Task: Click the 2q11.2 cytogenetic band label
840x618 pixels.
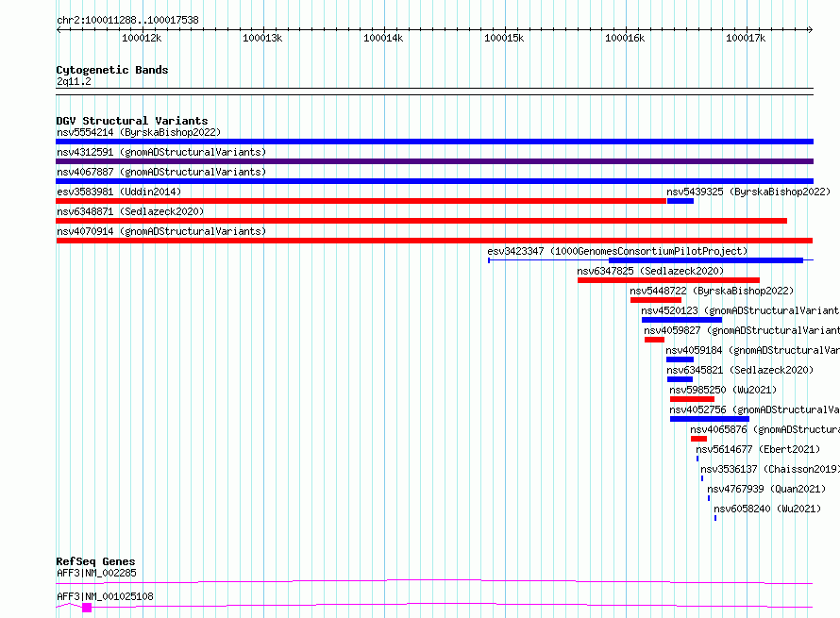Action: [74, 81]
